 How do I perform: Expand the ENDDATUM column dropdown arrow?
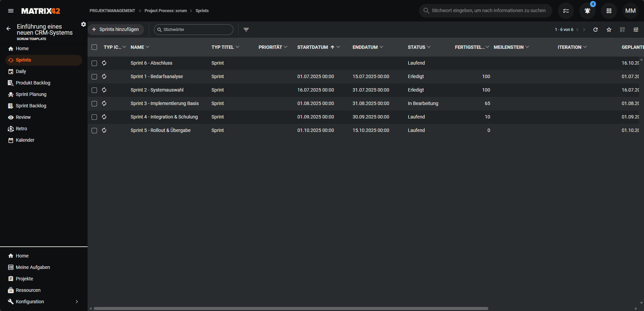point(381,47)
